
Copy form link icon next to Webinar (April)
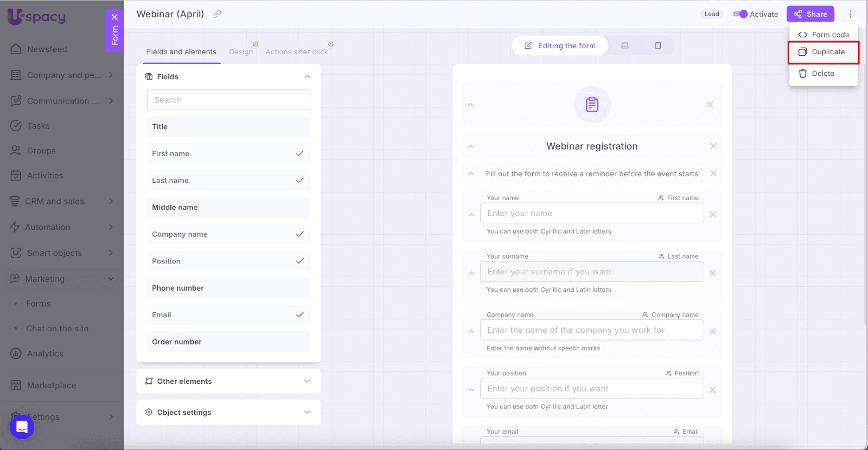tap(217, 14)
